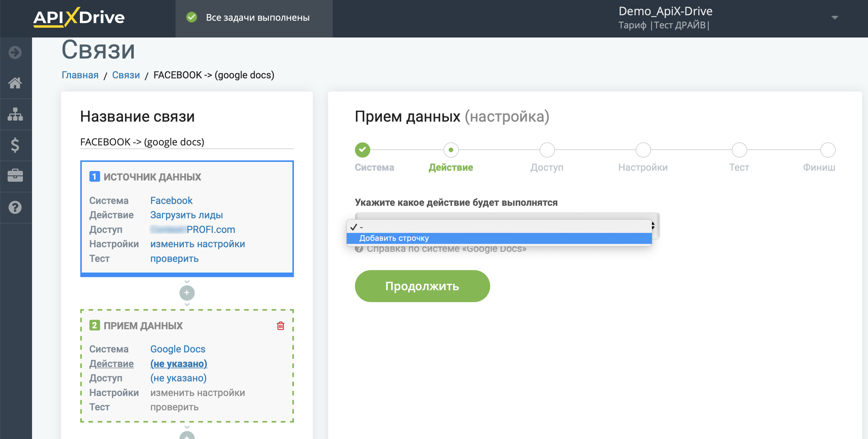Click изменить настройки in the receiver block
The image size is (868, 439).
point(197,393)
